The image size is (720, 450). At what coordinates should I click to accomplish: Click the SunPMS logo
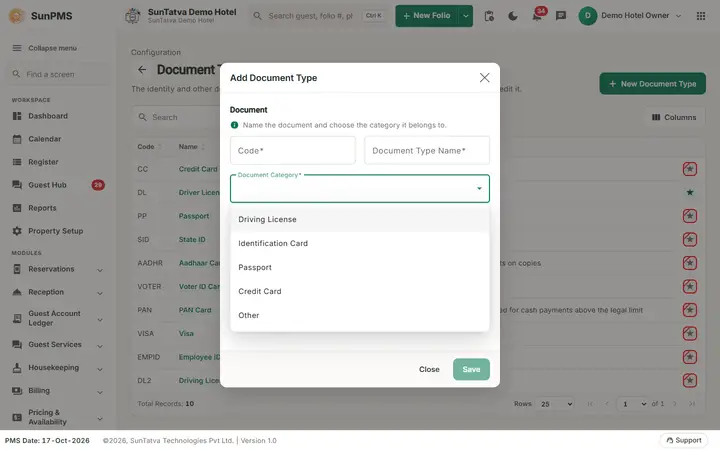pos(41,16)
